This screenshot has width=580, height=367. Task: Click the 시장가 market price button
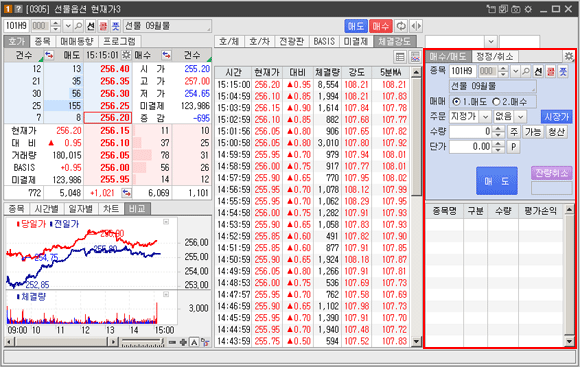tap(556, 117)
